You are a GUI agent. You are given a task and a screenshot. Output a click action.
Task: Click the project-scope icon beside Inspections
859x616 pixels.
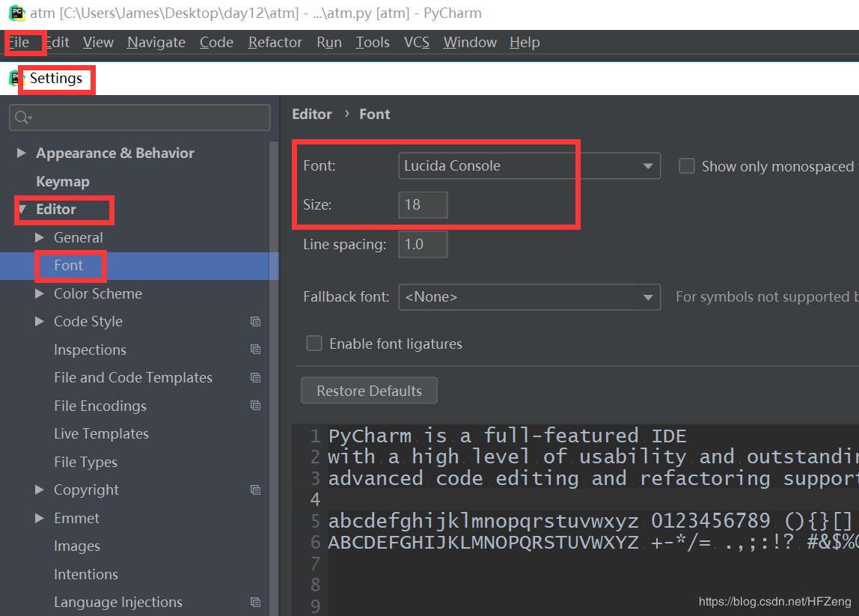point(255,350)
